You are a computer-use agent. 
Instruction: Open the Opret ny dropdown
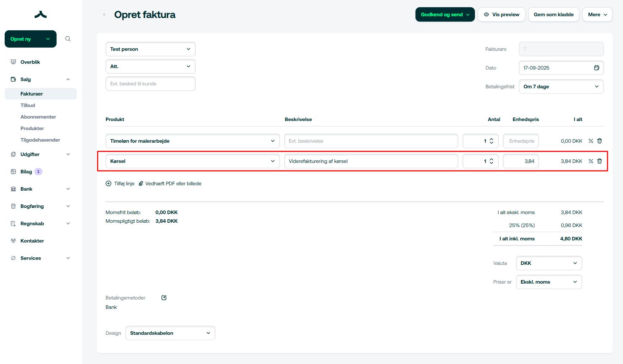pos(31,39)
